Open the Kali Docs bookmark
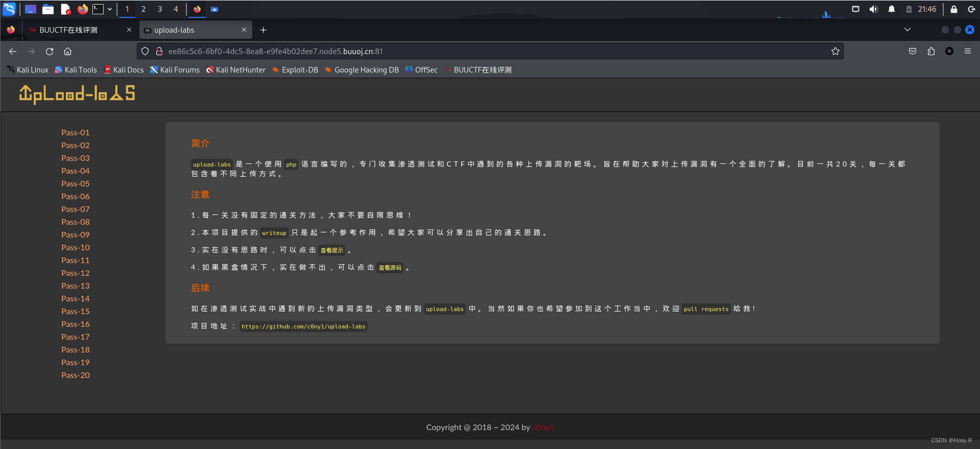Screen dimensions: 980x449 (x=124, y=70)
